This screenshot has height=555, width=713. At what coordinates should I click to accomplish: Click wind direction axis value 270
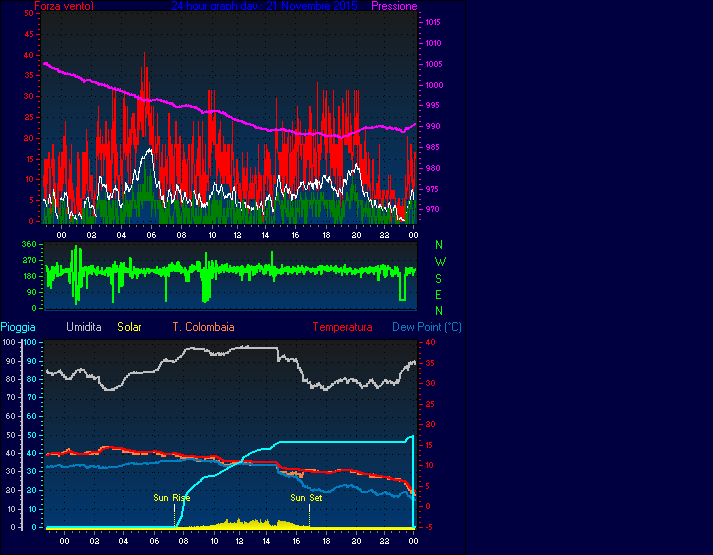coord(29,260)
